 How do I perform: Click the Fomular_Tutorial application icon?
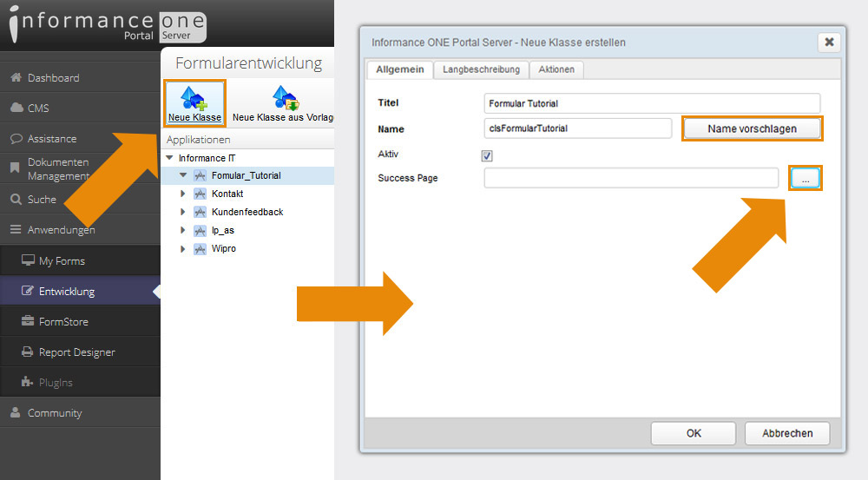pos(200,175)
